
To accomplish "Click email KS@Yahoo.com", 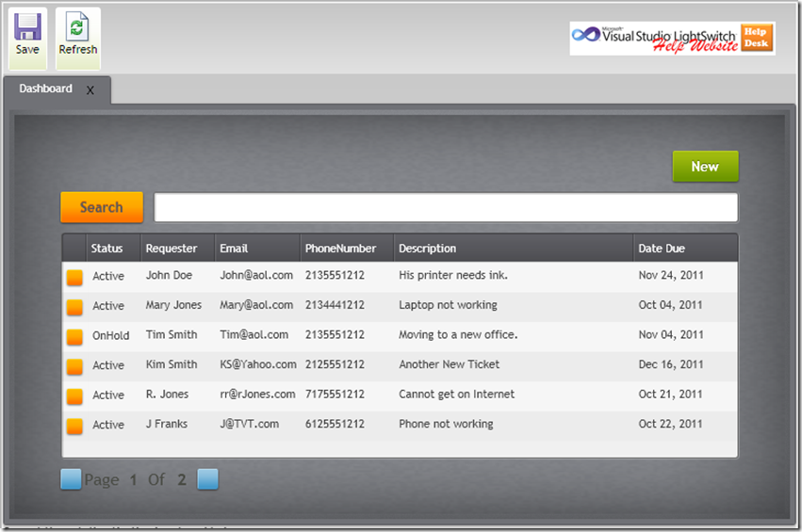I will click(258, 364).
